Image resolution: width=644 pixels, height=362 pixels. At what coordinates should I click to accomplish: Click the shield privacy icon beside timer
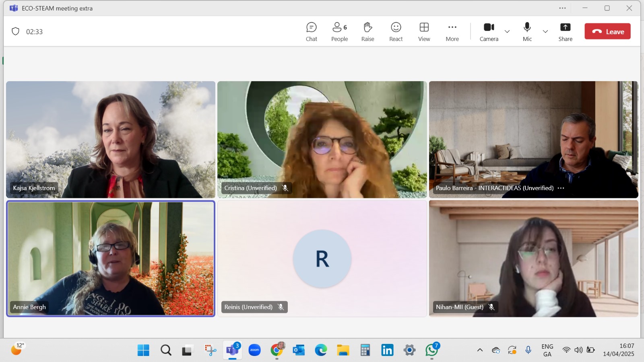[16, 31]
